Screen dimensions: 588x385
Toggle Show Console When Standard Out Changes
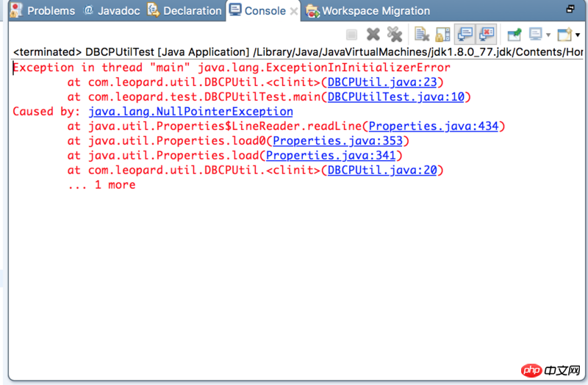pyautogui.click(x=465, y=34)
